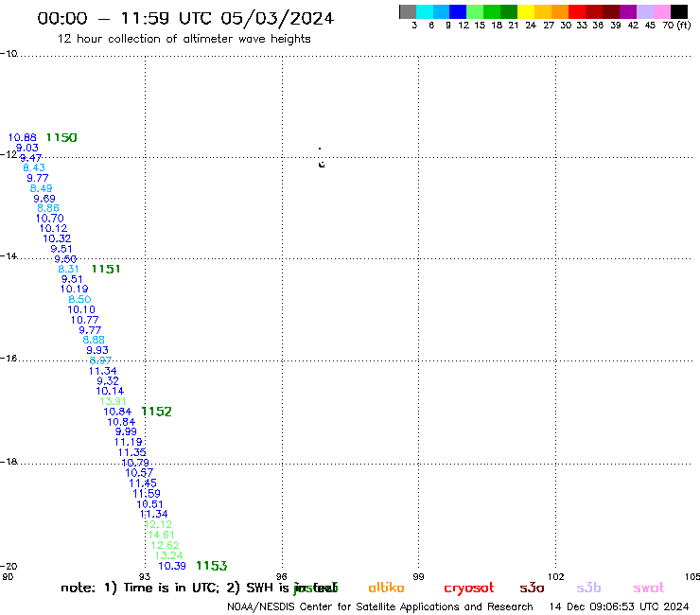Click the longitude axis label 102
The image size is (700, 615).
point(556,576)
